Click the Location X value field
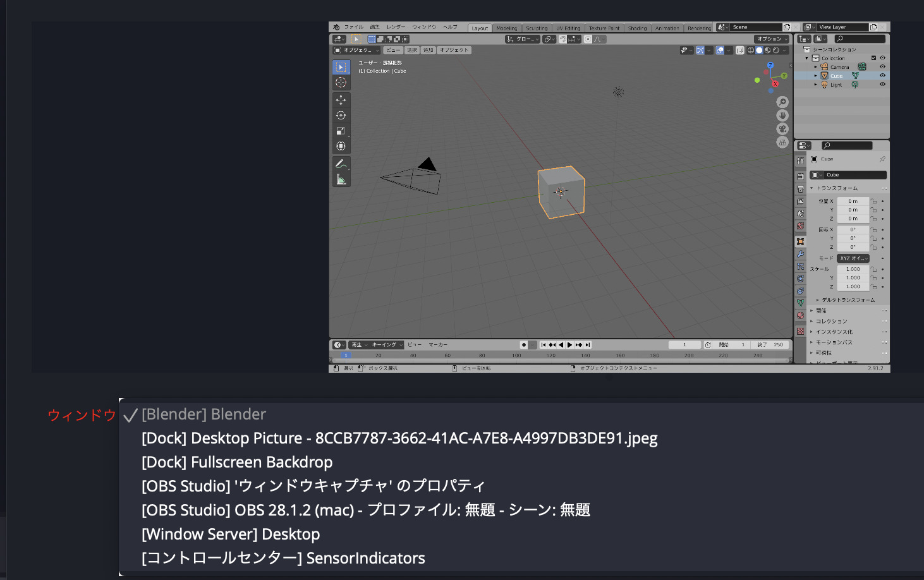Viewport: 924px width, 580px height. 853,201
